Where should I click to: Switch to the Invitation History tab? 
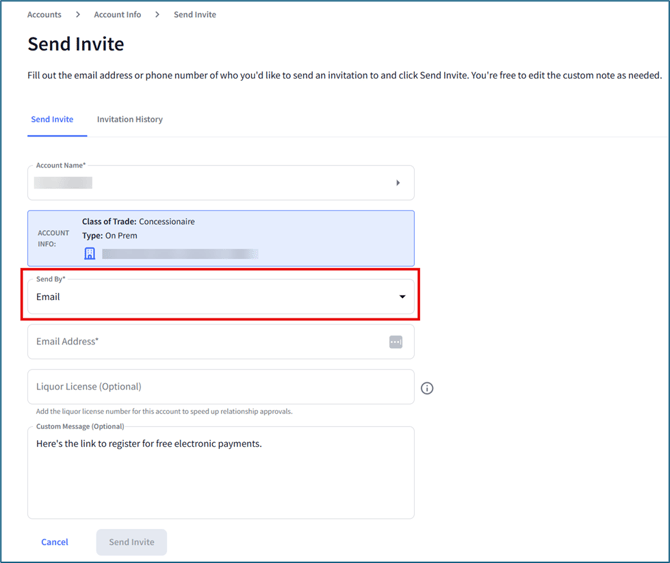pyautogui.click(x=130, y=120)
